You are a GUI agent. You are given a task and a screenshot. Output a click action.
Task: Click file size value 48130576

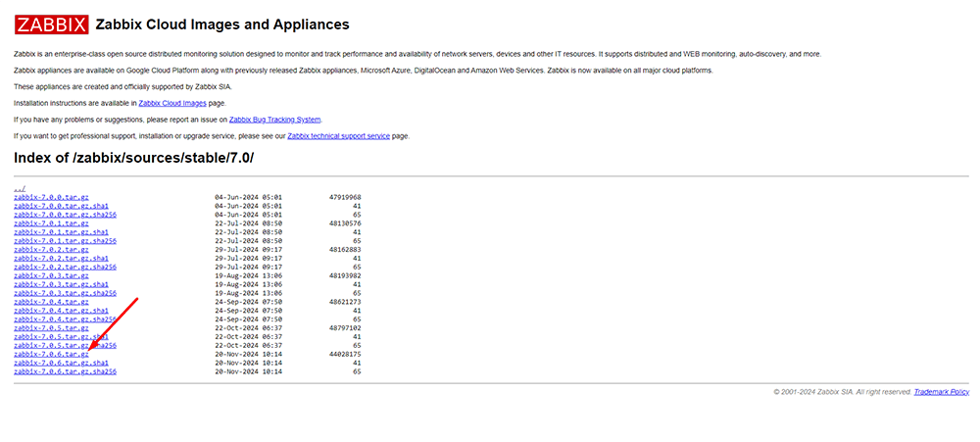point(345,223)
